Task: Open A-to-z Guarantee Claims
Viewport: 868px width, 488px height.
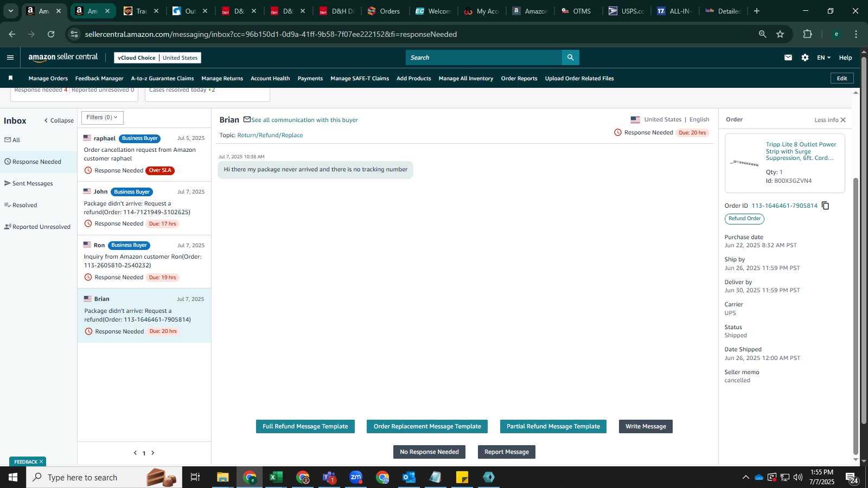Action: [x=162, y=78]
